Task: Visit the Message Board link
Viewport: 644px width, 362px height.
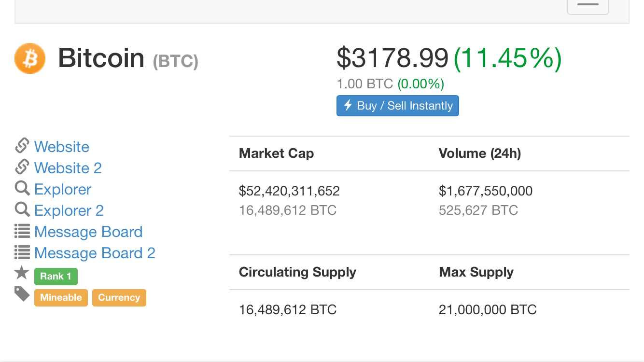Action: click(x=88, y=232)
